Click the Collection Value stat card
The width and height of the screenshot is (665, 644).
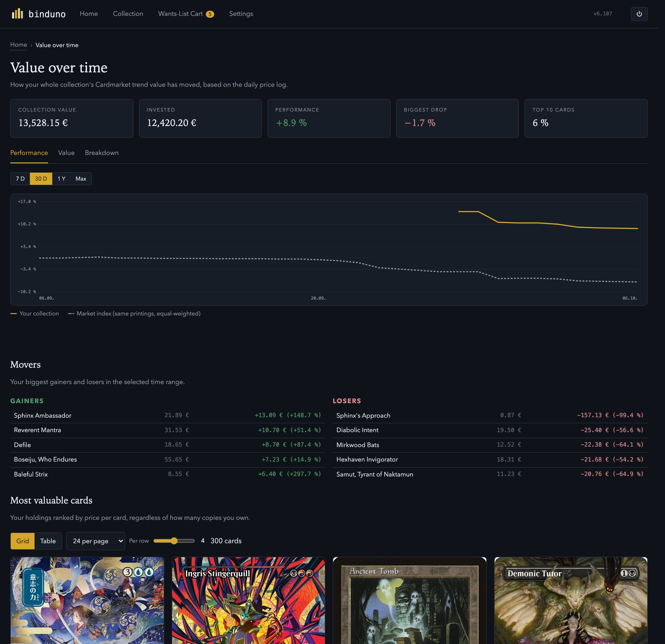tap(72, 118)
